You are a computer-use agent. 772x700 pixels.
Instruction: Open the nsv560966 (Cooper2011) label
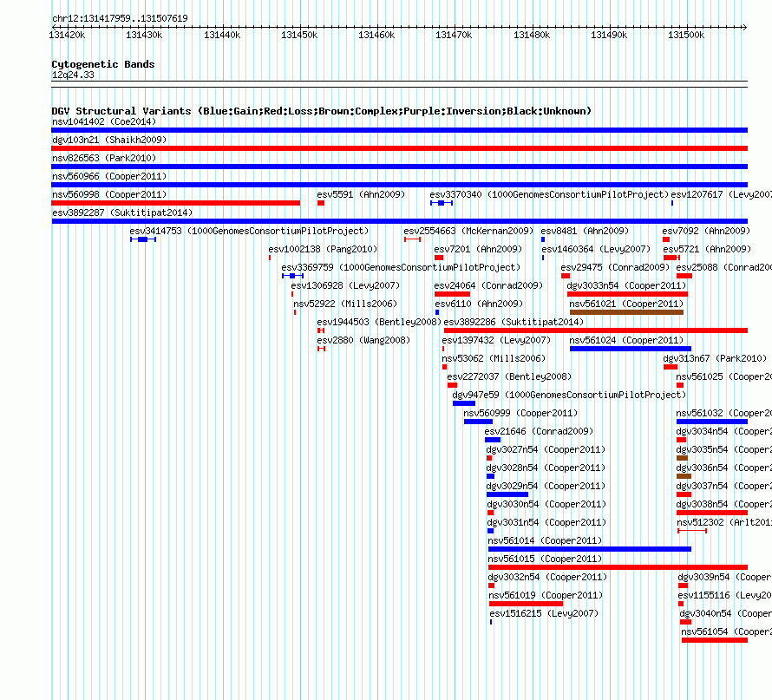click(109, 176)
